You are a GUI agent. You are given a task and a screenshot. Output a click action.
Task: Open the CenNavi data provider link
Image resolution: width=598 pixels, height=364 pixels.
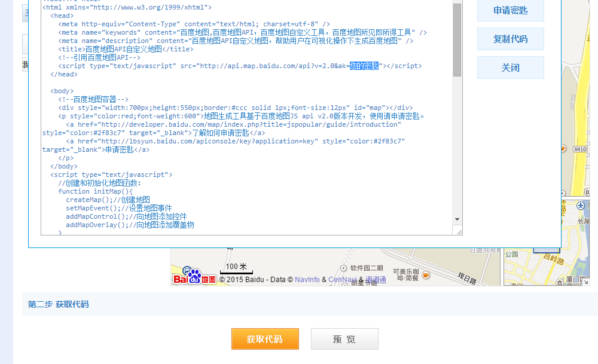tap(342, 279)
